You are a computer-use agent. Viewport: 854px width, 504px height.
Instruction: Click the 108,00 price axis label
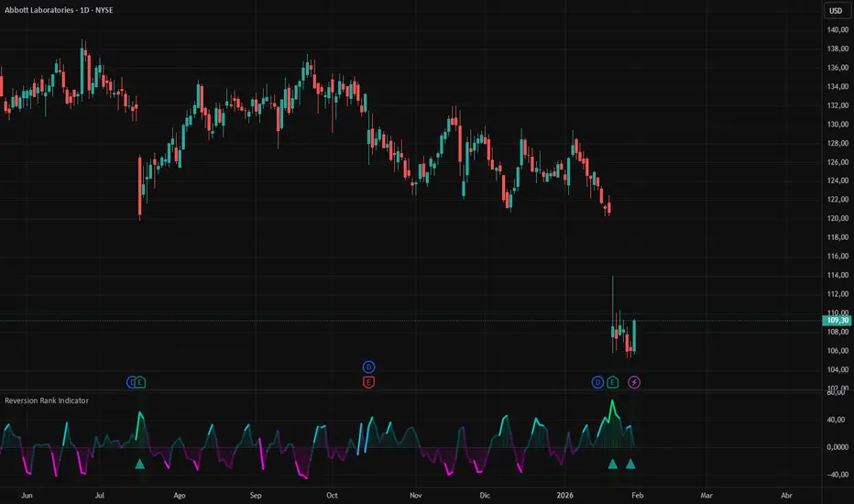point(838,332)
